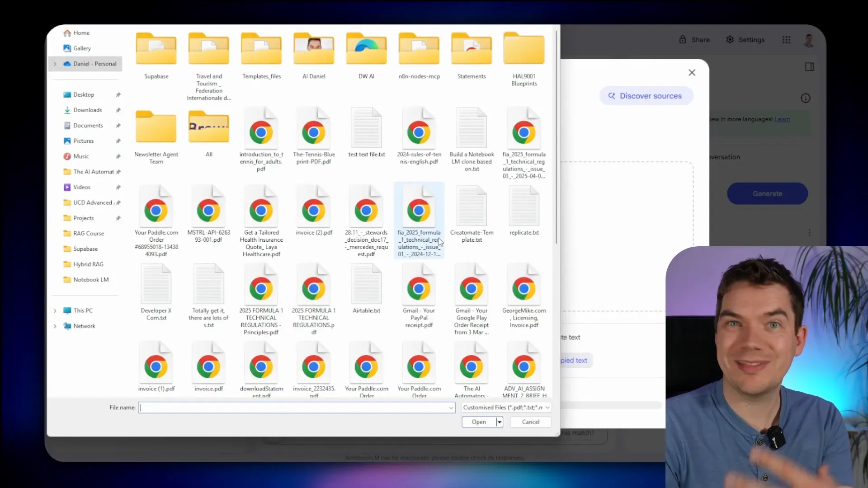This screenshot has width=868, height=488.
Task: Open the Travel and Tourism folder
Action: tap(208, 66)
